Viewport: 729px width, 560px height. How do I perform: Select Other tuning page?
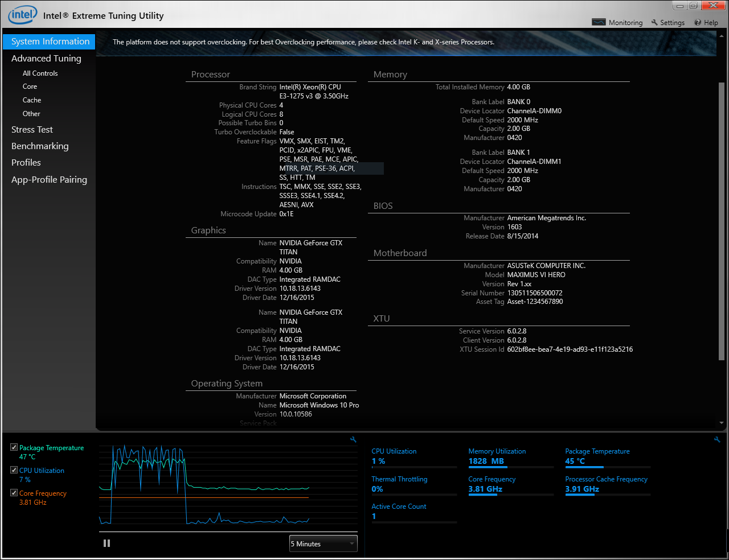[31, 114]
